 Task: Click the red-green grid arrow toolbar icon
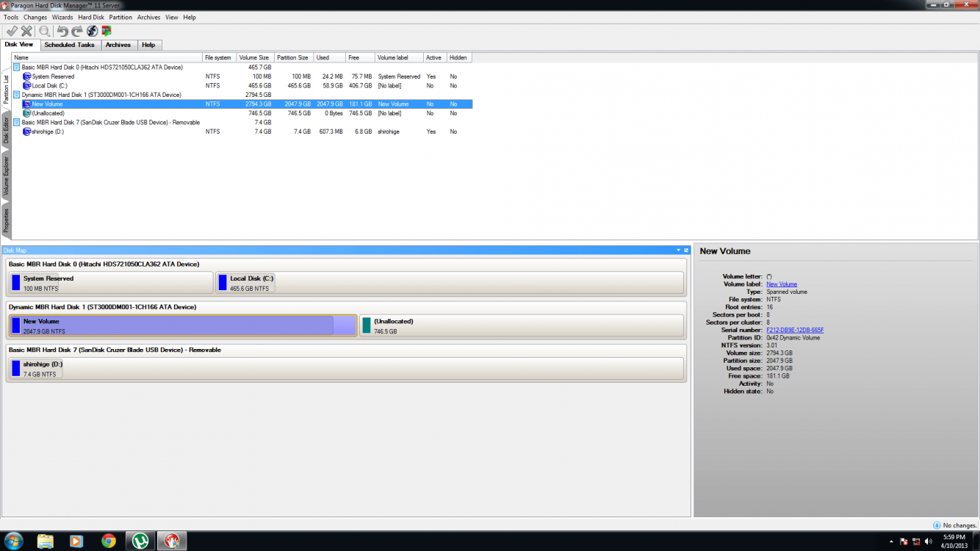tap(107, 31)
